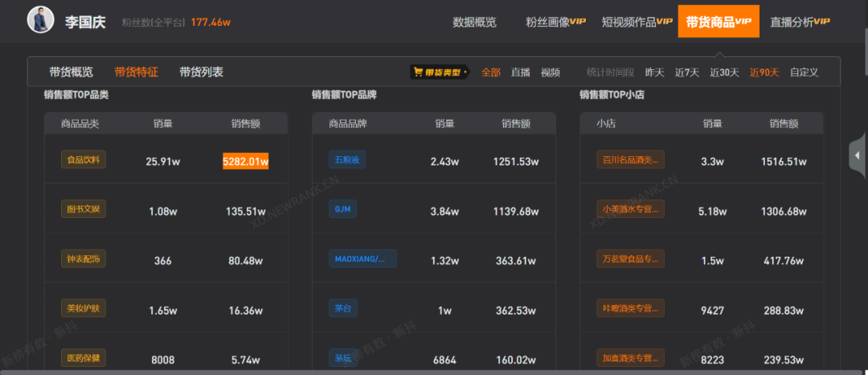The image size is (868, 375).
Task: Open the 百川名品酒类 shop tag
Action: (x=631, y=159)
